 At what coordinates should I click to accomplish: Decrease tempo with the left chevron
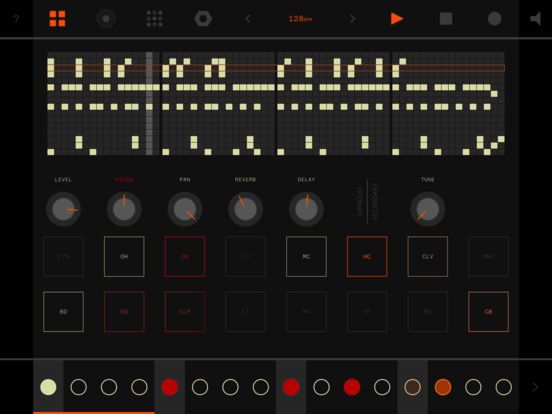point(248,19)
